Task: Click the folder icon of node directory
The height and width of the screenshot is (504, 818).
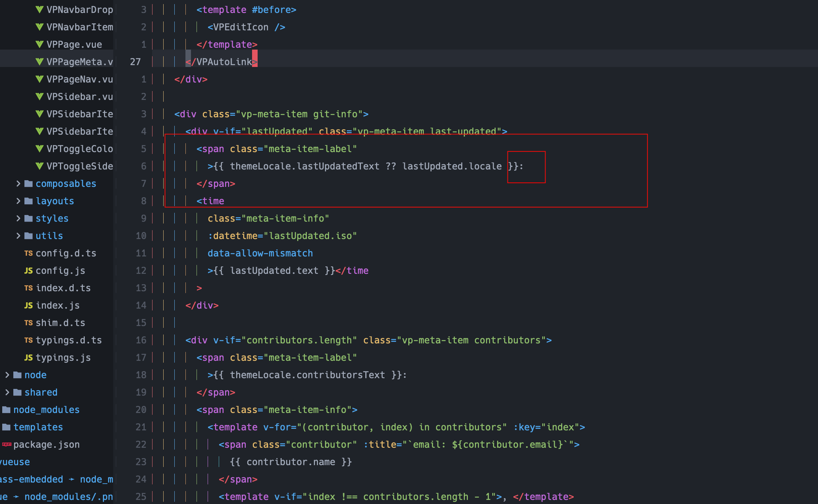Action: 17,375
